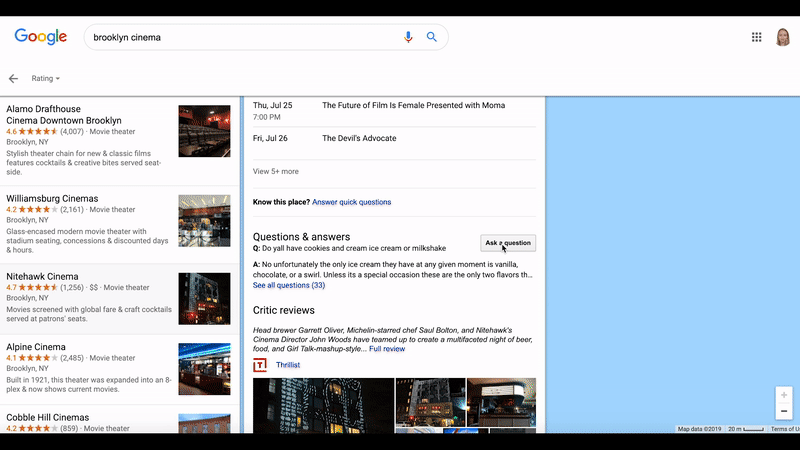Zoom out on the map
This screenshot has height=450, width=800.
point(784,411)
